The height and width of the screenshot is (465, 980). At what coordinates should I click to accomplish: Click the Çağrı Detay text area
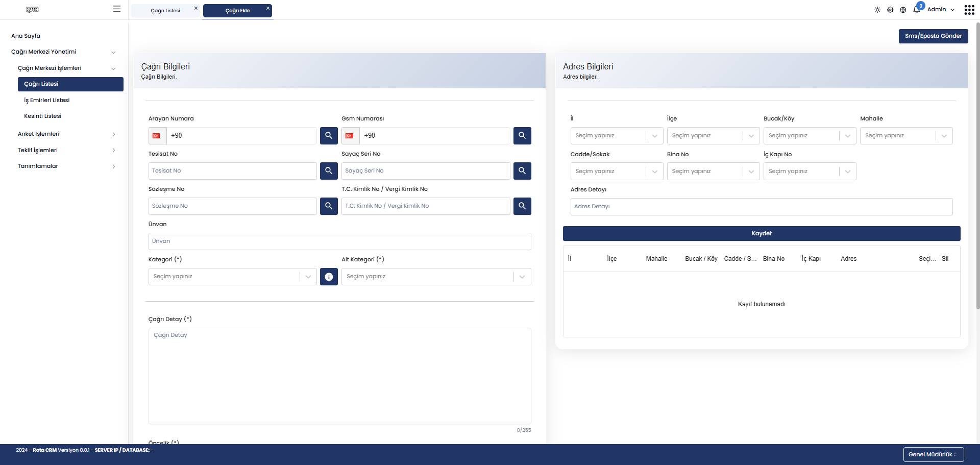coord(340,376)
